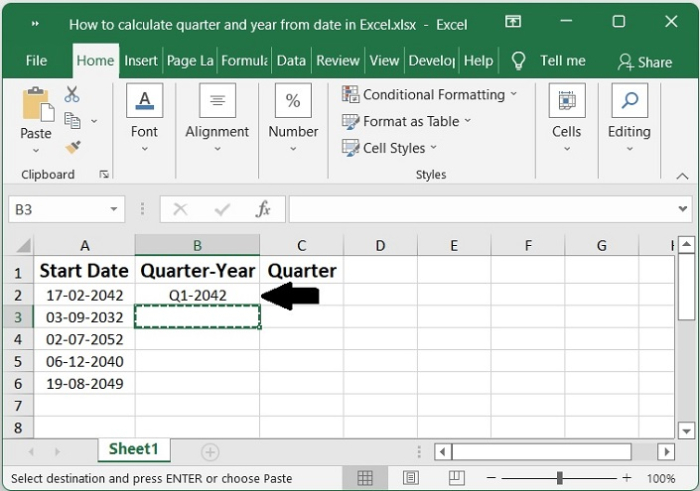Open the Clipboard dialog launcher
This screenshot has width=700, height=491.
point(104,175)
